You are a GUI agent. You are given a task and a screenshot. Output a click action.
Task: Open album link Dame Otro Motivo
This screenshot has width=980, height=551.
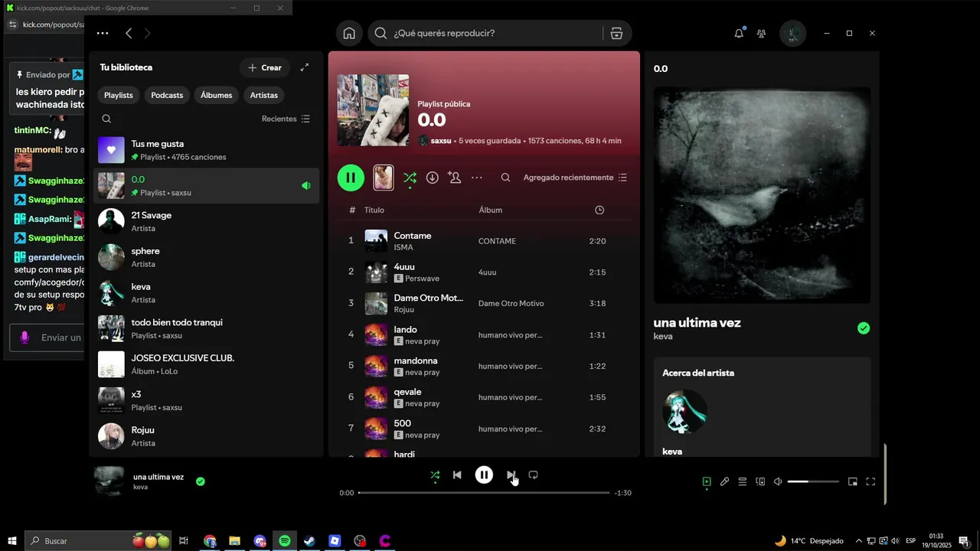511,303
